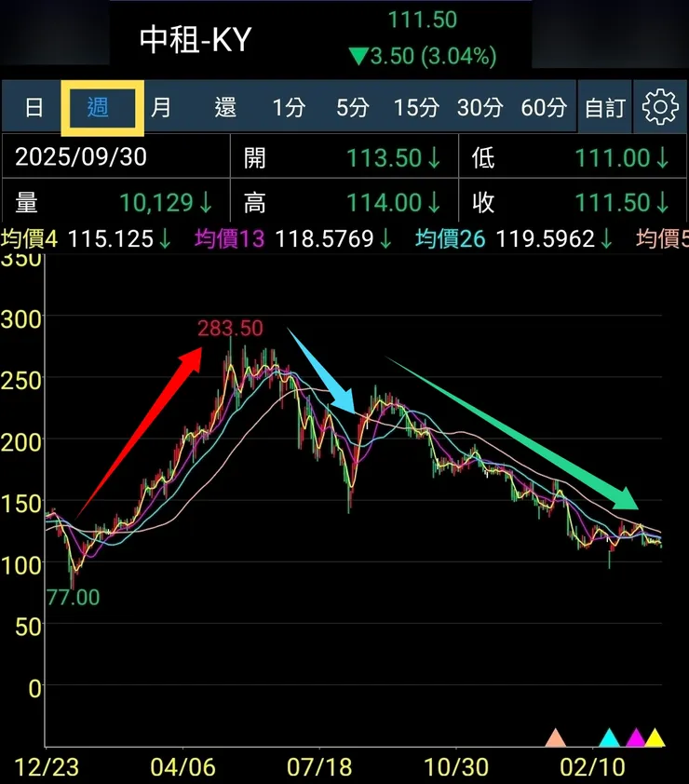The height and width of the screenshot is (784, 689).
Task: Tap the orange triangle marker on time axis
Action: (x=556, y=737)
